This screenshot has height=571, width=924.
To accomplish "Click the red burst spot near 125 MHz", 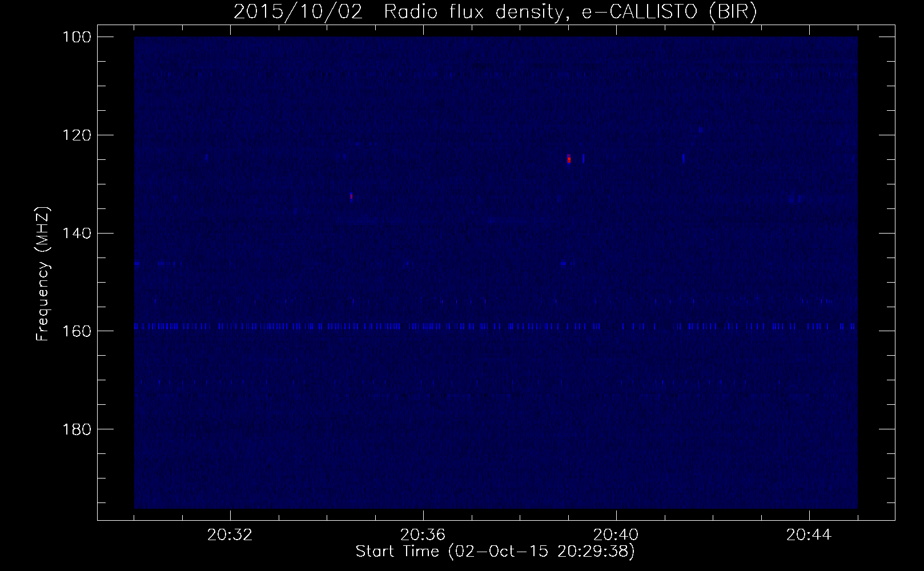I will point(569,159).
